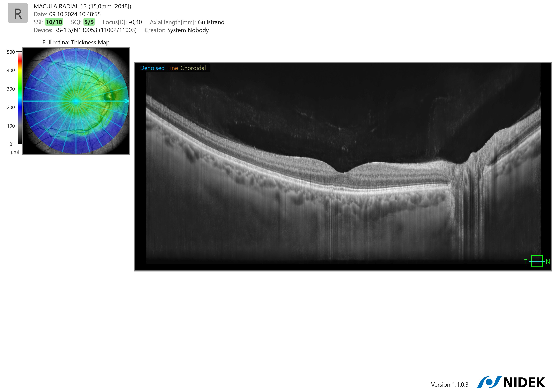
Task: Click the 500 value on color scale
Action: (x=11, y=52)
